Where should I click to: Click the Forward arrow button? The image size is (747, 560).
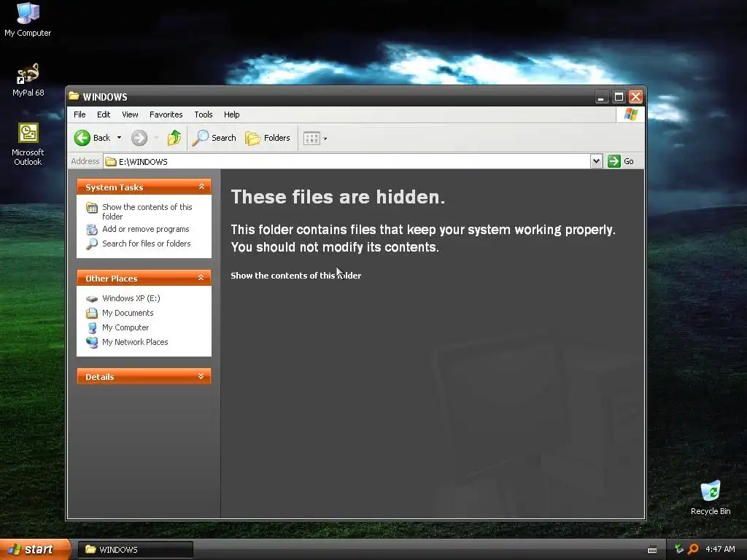139,138
